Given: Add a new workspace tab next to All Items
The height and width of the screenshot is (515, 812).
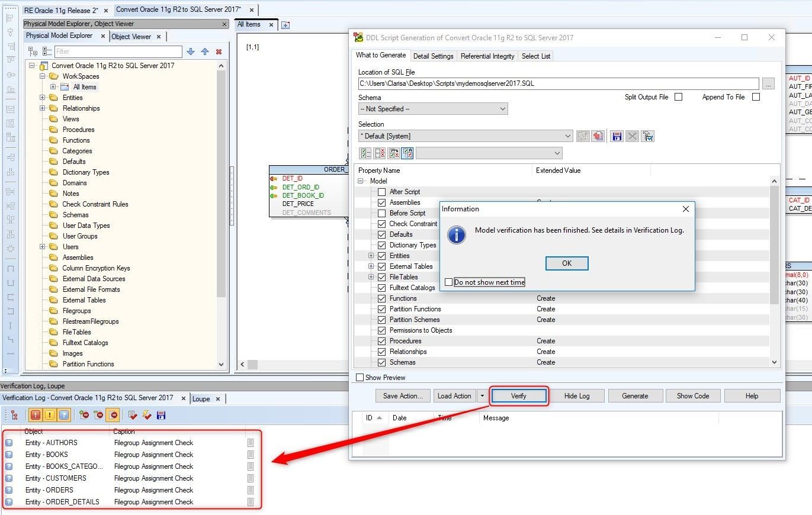Looking at the screenshot, I should [285, 25].
